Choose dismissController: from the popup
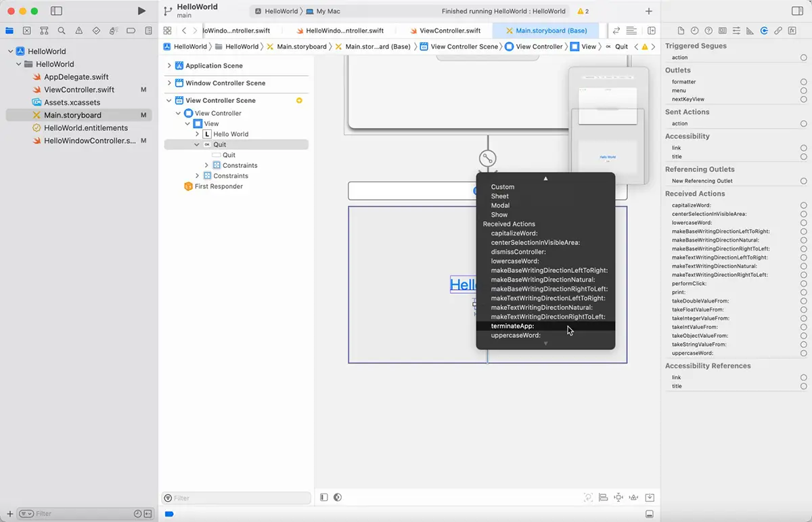Image resolution: width=812 pixels, height=522 pixels. click(545, 252)
